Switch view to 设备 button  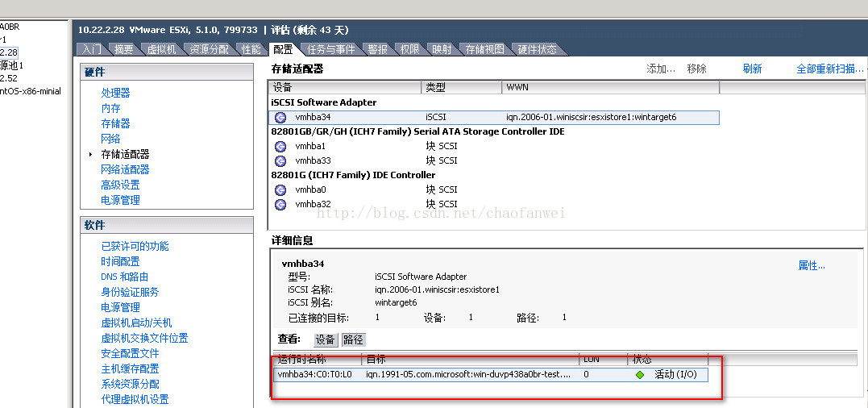[326, 340]
